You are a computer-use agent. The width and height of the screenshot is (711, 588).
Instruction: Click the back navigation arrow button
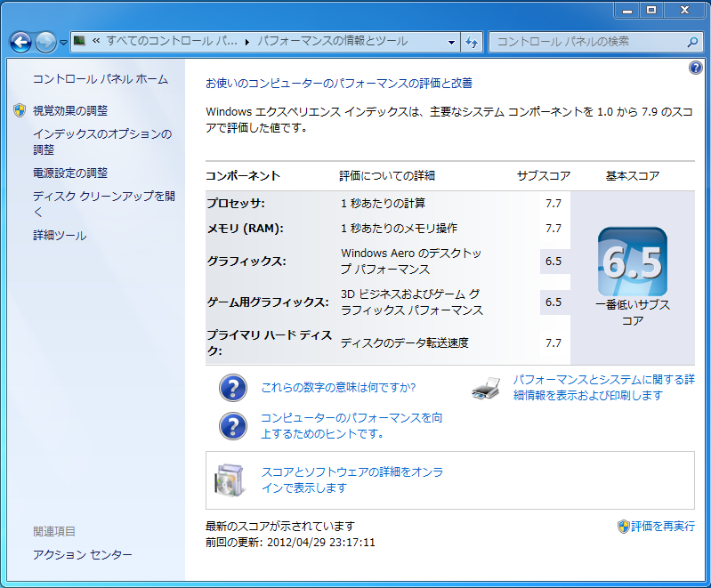click(x=20, y=42)
